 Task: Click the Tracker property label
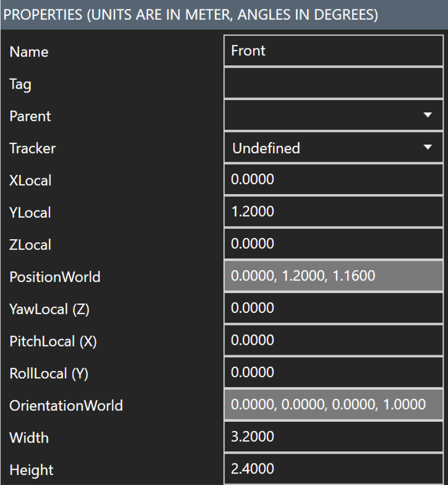[x=32, y=148]
